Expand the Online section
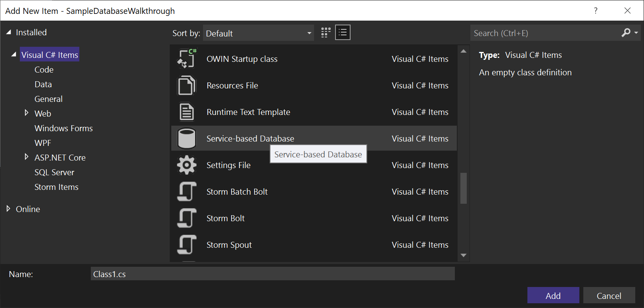The image size is (644, 308). tap(8, 209)
